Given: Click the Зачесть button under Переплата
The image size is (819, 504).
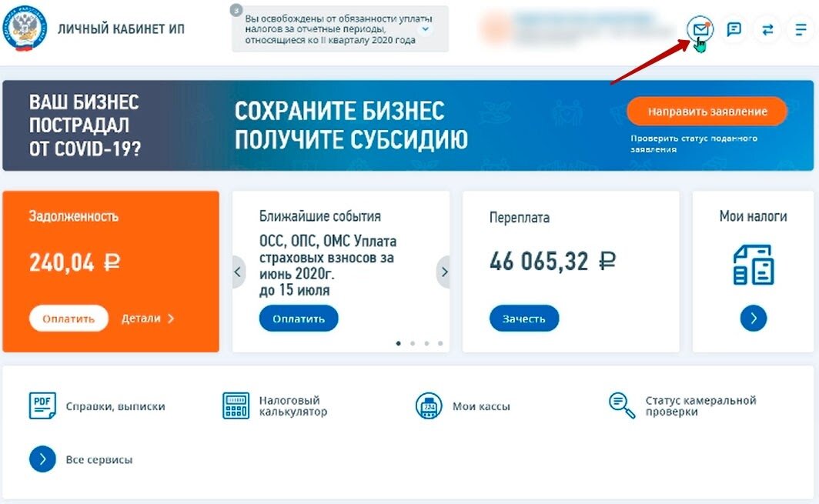Looking at the screenshot, I should [x=524, y=319].
